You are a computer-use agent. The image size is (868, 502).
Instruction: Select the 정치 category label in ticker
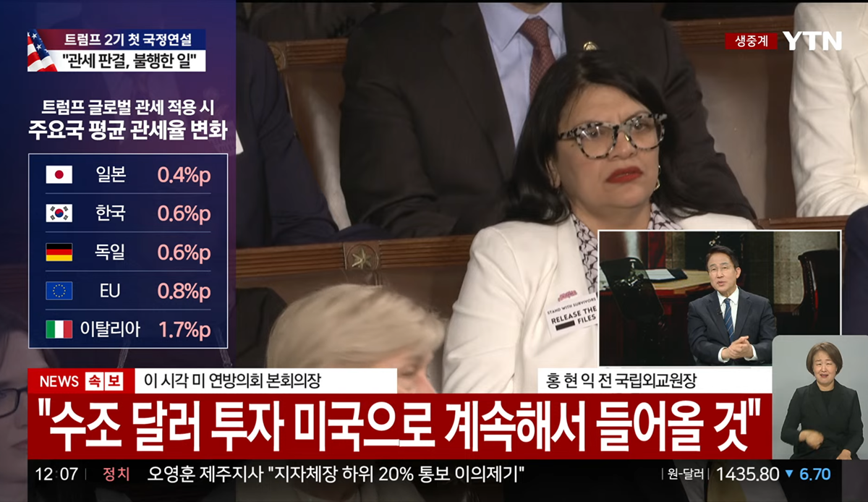pos(116,475)
